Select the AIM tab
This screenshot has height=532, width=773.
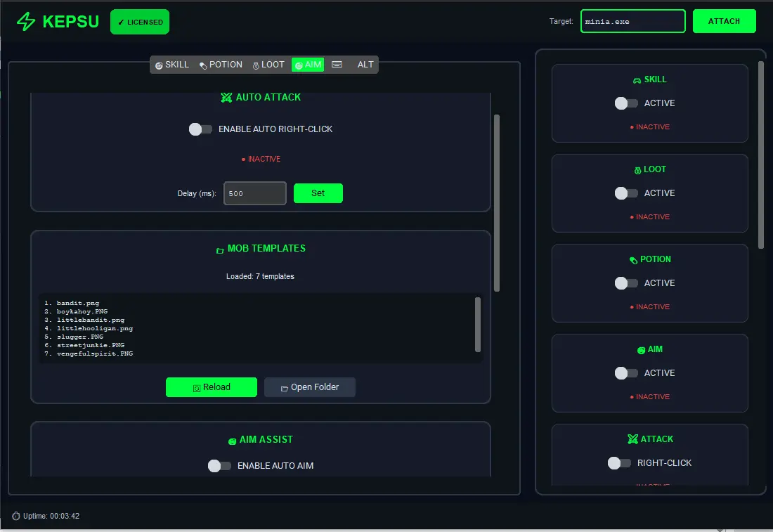[308, 65]
